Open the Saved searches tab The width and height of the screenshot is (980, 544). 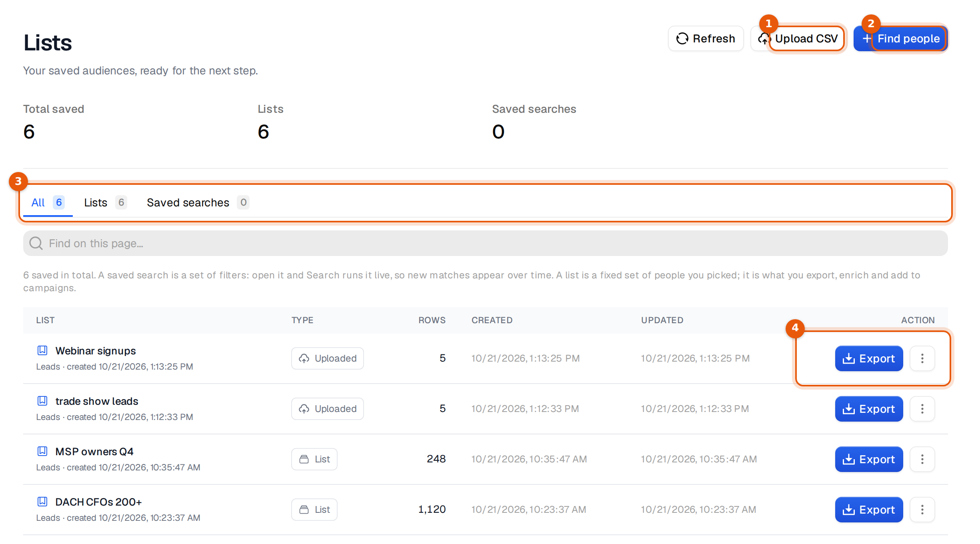pos(198,202)
